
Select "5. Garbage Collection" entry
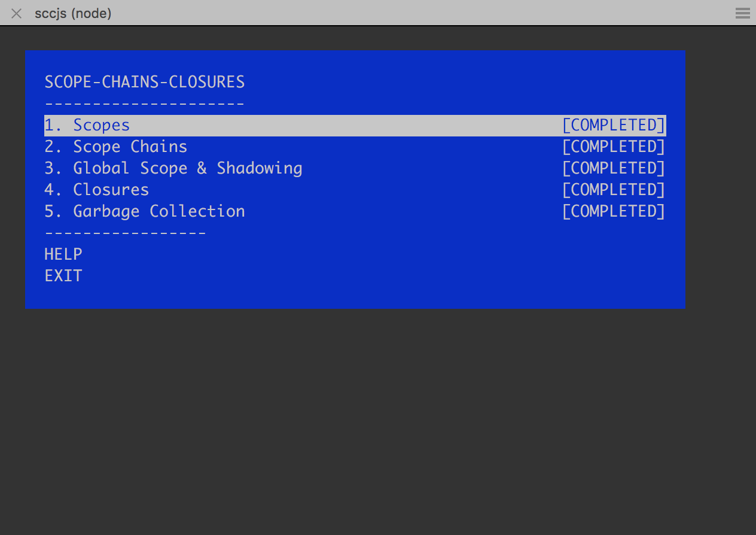[355, 212]
